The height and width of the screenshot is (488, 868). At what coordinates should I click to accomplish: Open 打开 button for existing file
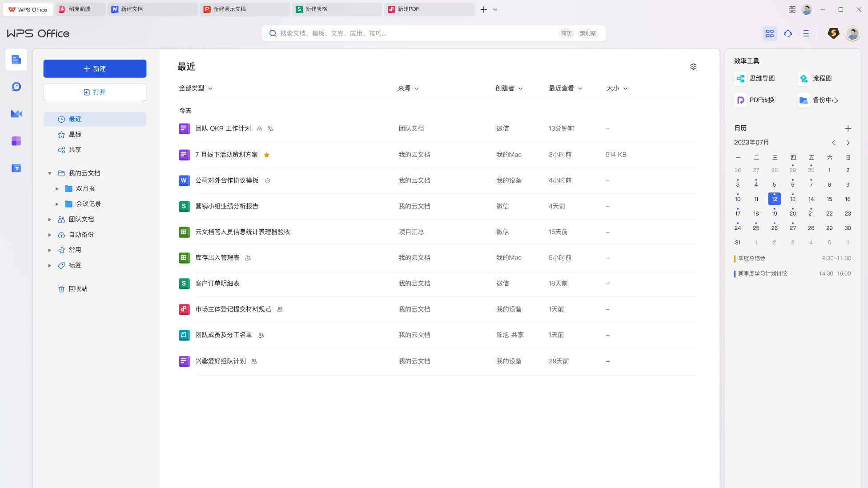pyautogui.click(x=95, y=92)
